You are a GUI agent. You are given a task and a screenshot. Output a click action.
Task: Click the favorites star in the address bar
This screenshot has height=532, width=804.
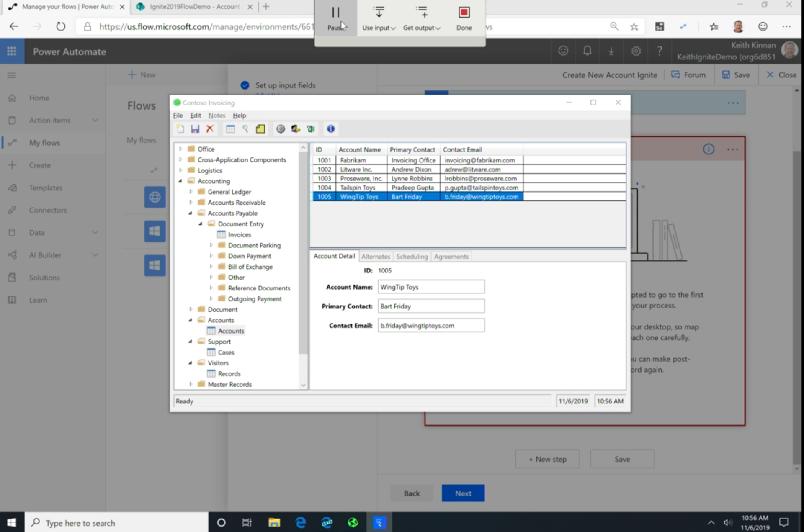(634, 26)
